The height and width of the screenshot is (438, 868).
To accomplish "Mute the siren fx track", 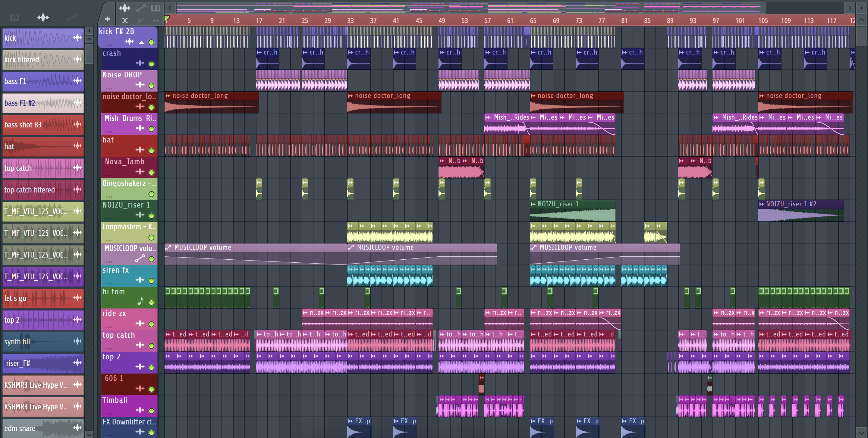I will tap(152, 281).
